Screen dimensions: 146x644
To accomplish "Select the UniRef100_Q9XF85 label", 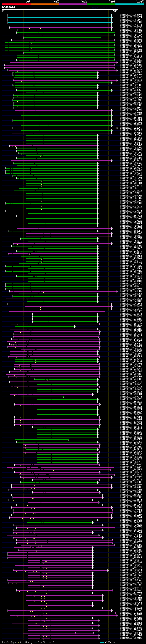I will [x=131, y=42].
